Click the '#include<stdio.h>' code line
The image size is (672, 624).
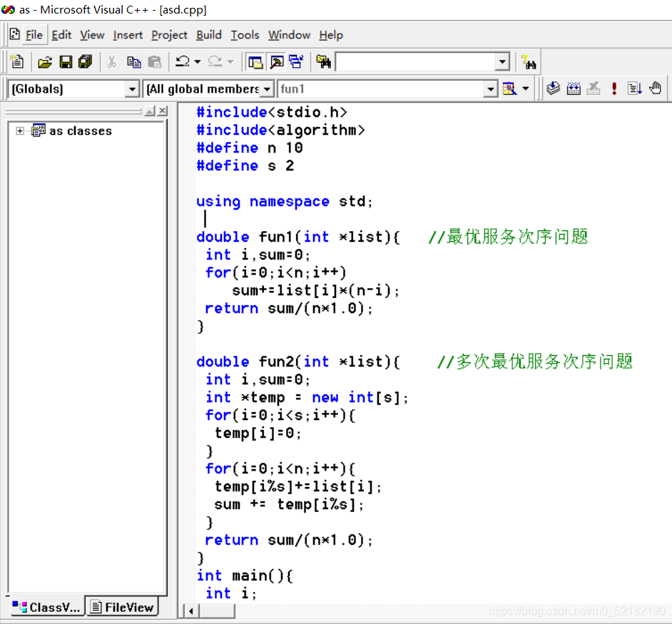coord(272,112)
